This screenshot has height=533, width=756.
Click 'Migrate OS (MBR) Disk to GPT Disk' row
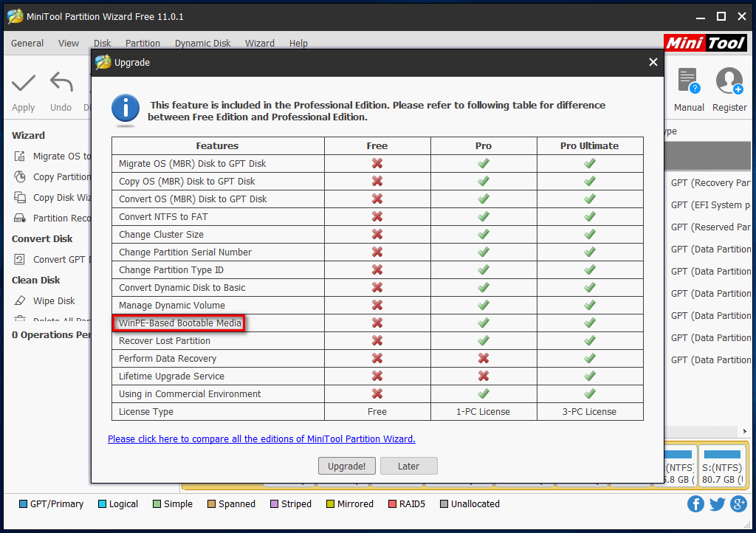[377, 164]
